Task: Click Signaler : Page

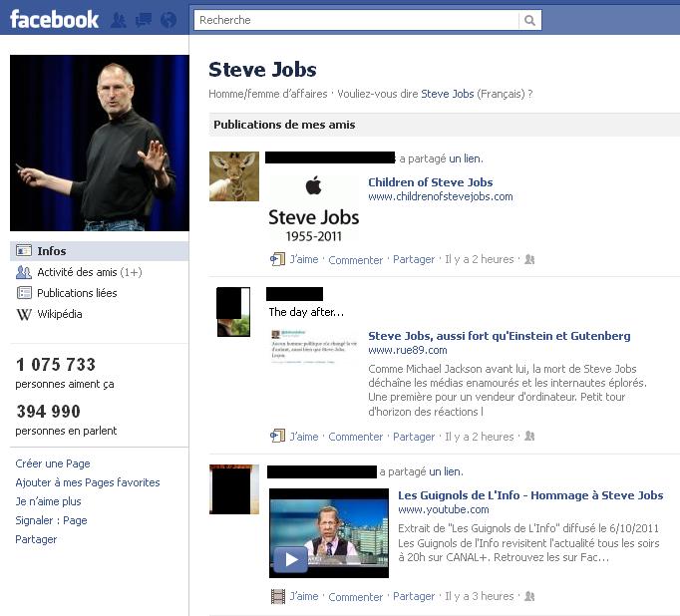Action: 51,520
